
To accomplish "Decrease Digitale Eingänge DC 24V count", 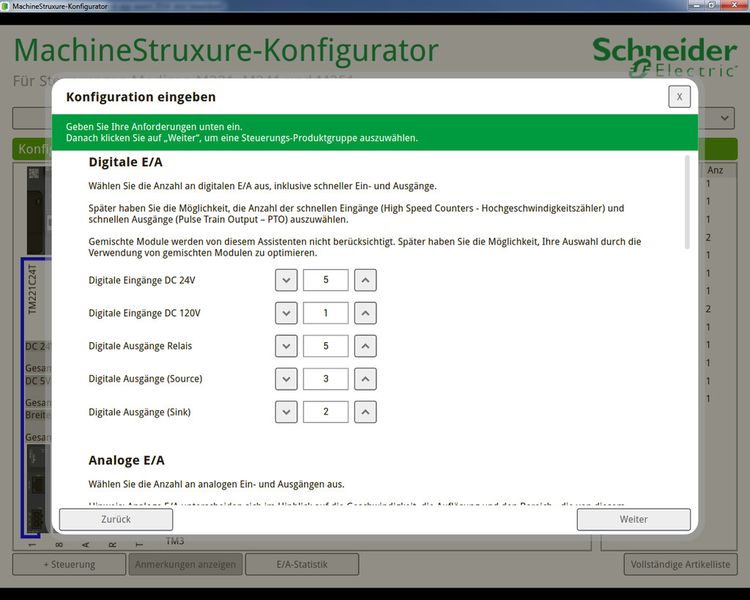I will [286, 280].
